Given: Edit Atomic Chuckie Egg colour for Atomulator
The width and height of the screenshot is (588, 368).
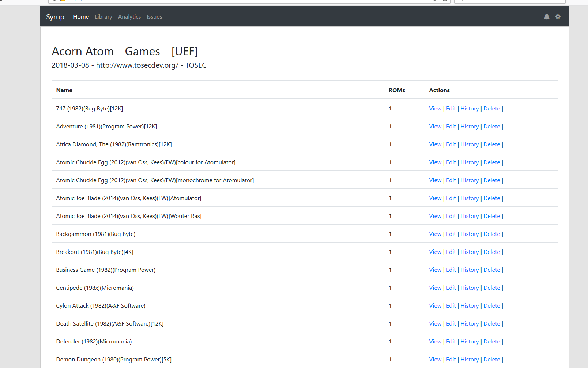Looking at the screenshot, I should [x=451, y=162].
